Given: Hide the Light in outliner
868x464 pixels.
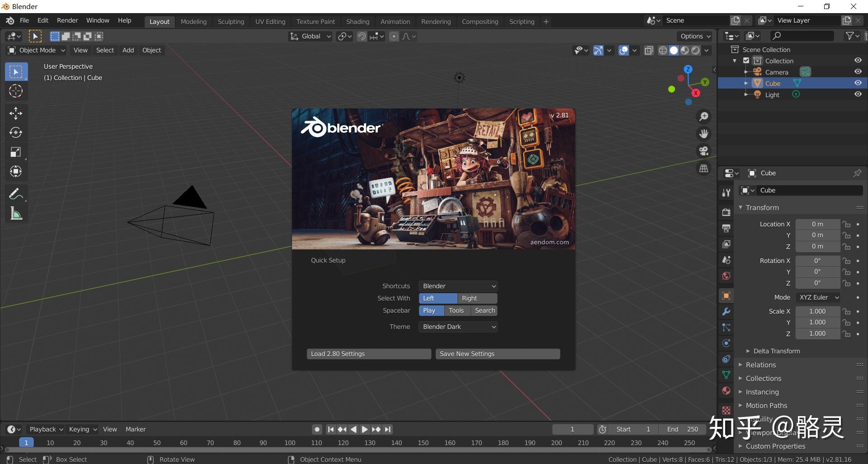Looking at the screenshot, I should [x=858, y=94].
